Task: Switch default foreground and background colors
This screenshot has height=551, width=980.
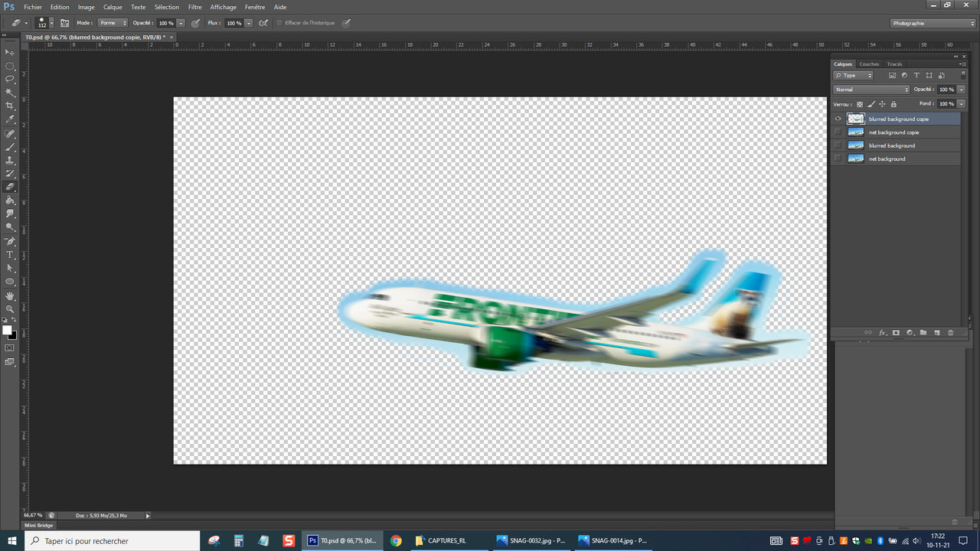Action: pos(14,321)
